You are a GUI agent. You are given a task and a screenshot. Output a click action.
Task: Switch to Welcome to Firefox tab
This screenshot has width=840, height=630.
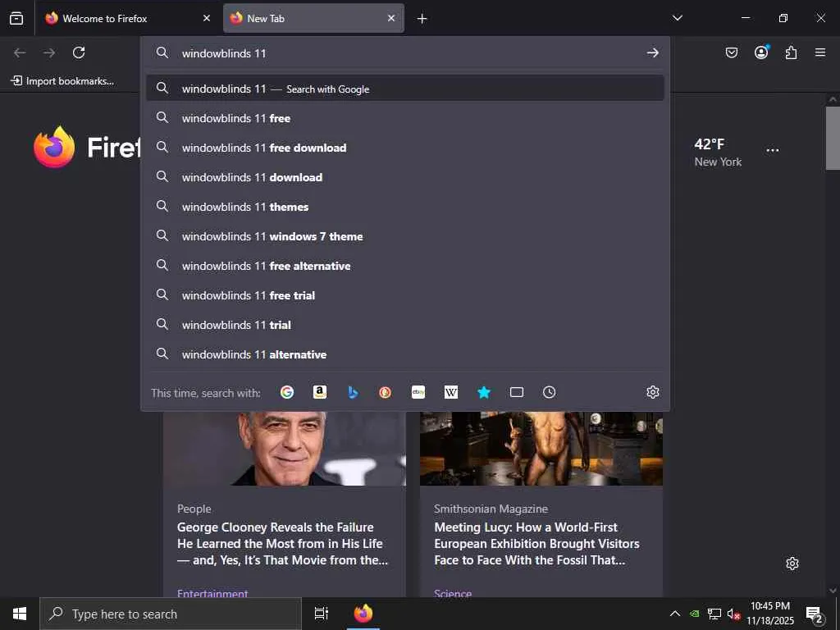pyautogui.click(x=127, y=18)
